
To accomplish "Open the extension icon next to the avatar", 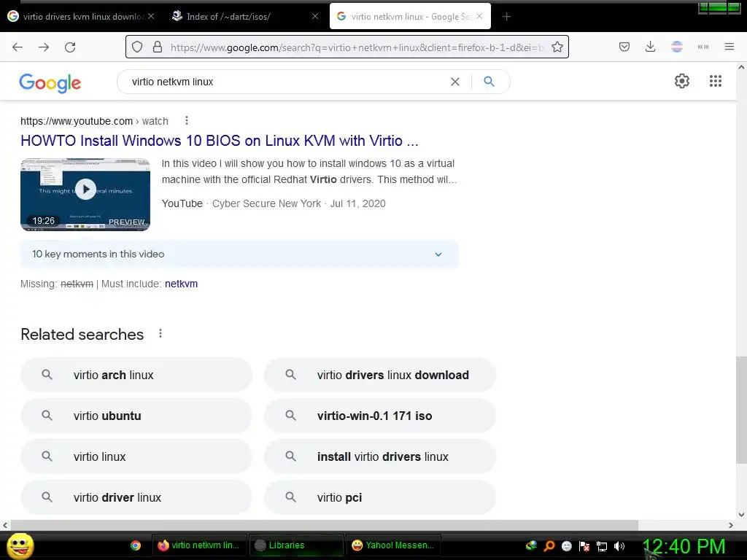I will 703,47.
